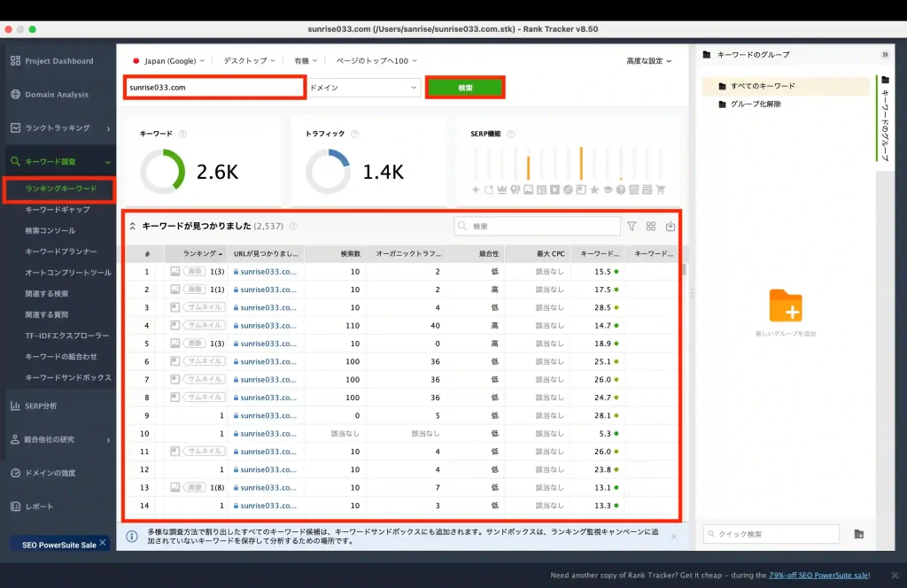Screen dimensions: 907x588
Task: Open the ドメイン scope combo box
Action: 363,88
